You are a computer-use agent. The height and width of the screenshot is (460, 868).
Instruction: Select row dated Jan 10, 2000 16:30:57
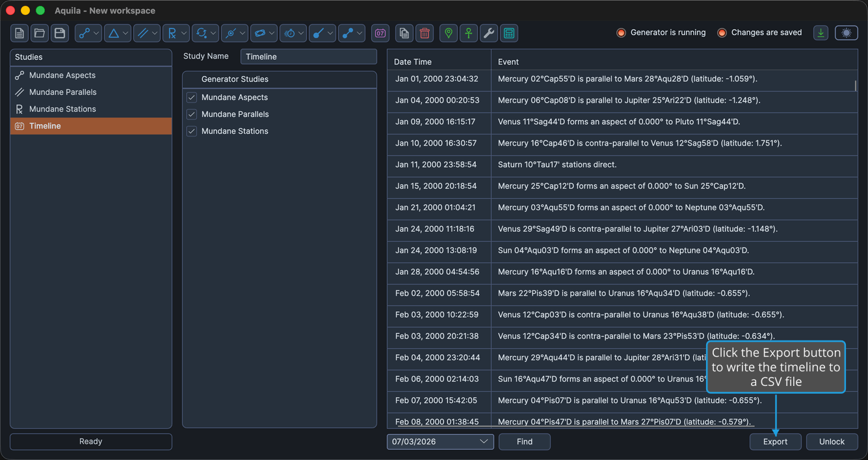[622, 143]
